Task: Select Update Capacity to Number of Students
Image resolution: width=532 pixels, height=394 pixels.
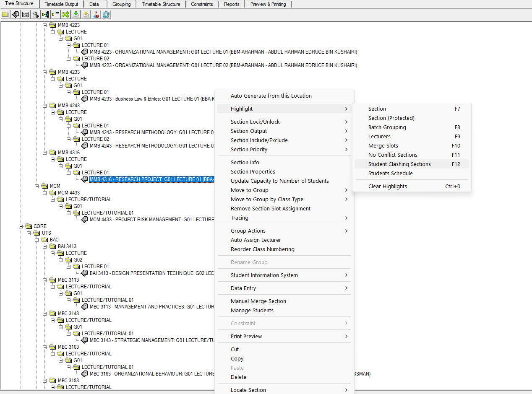Action: pos(284,181)
